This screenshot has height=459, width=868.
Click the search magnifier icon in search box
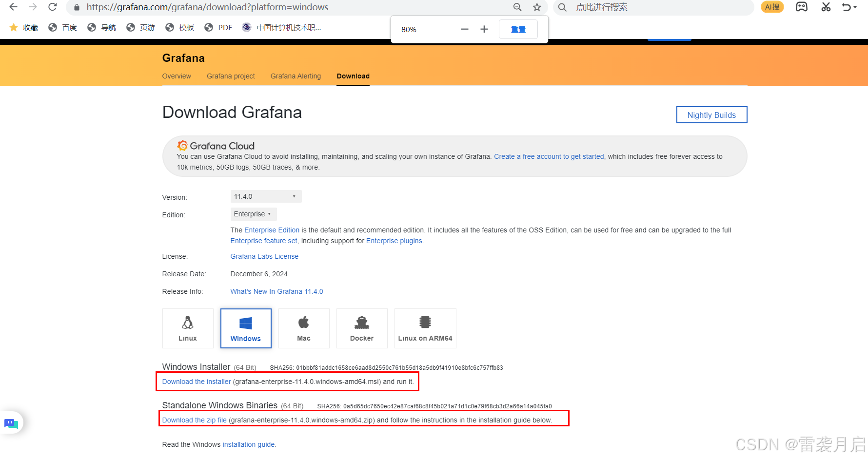[562, 7]
